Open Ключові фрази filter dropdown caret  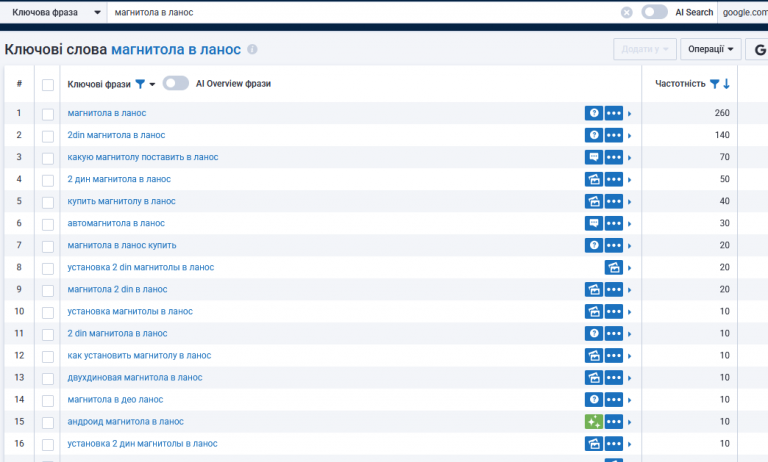(x=152, y=84)
